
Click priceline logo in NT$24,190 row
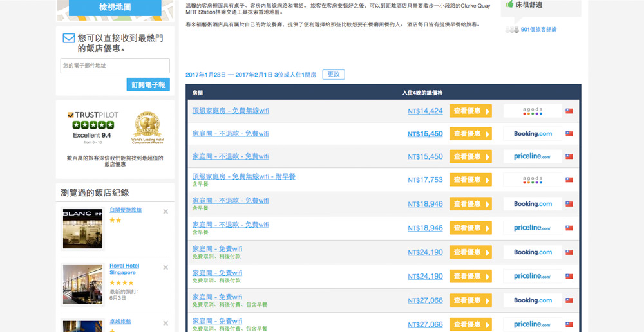tap(533, 276)
